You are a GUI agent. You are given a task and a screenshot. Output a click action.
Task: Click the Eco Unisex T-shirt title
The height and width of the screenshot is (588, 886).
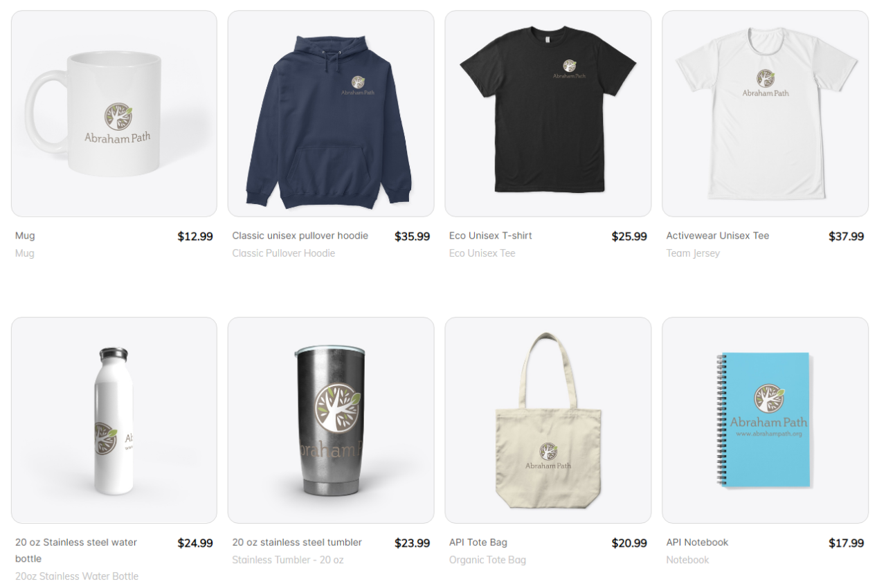tap(491, 236)
